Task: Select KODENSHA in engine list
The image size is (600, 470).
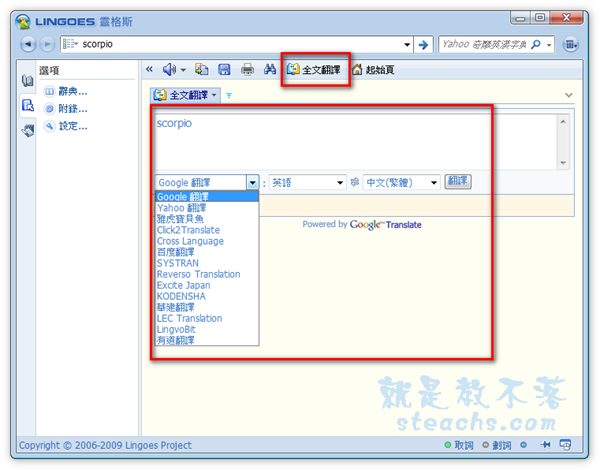Action: (207, 296)
